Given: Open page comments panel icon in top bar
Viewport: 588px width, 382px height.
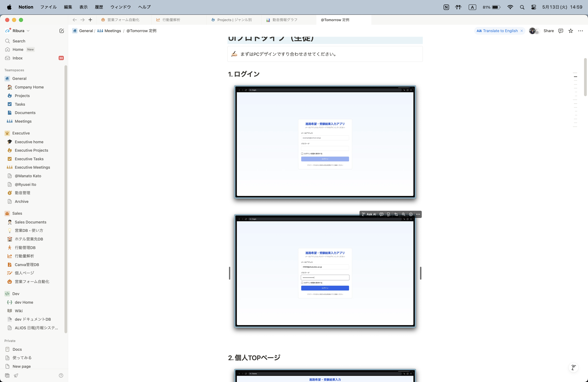Looking at the screenshot, I should [561, 31].
